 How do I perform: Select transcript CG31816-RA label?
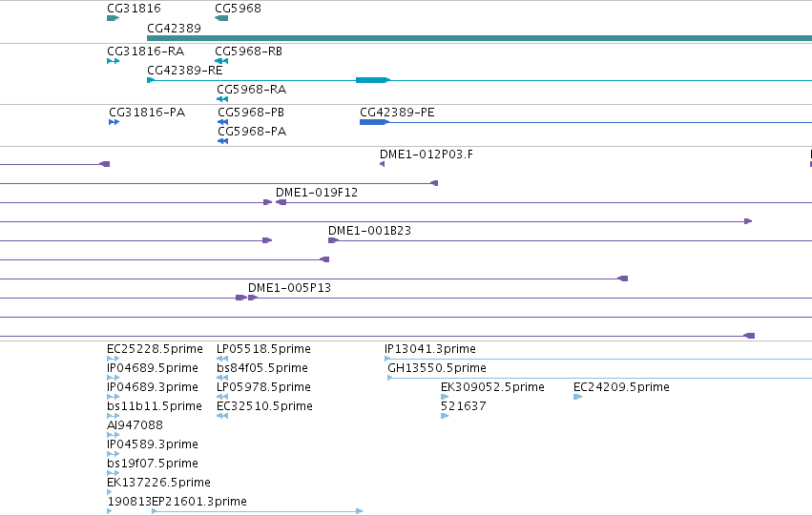click(x=146, y=51)
